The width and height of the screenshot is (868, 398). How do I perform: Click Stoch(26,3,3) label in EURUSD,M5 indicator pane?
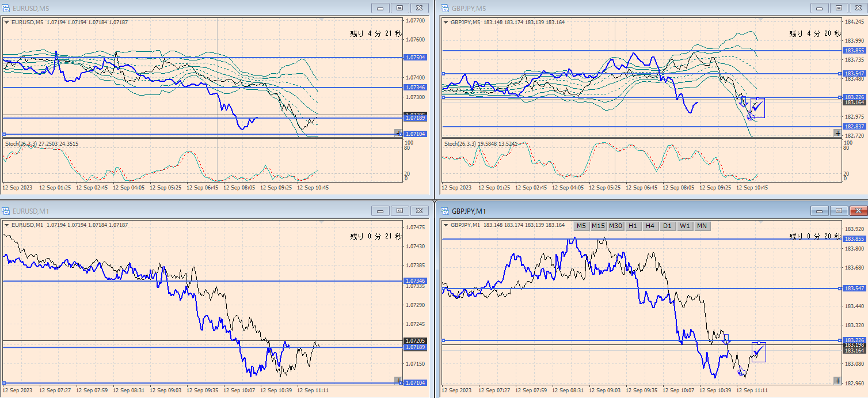pos(21,143)
